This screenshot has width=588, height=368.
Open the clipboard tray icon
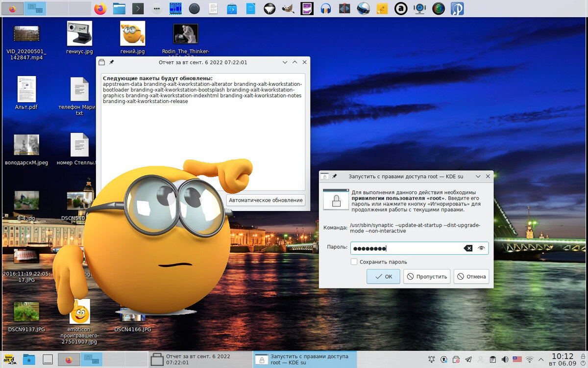point(493,360)
